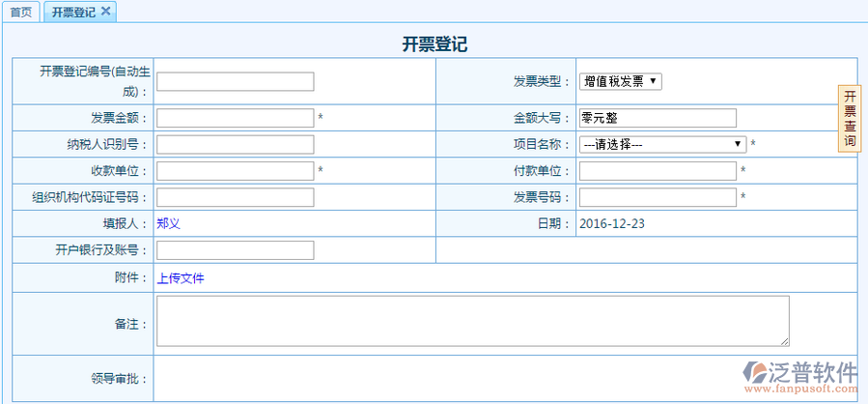This screenshot has height=404, width=868.
Task: Click the 组织机构代码证号码 label
Action: pyautogui.click(x=89, y=197)
